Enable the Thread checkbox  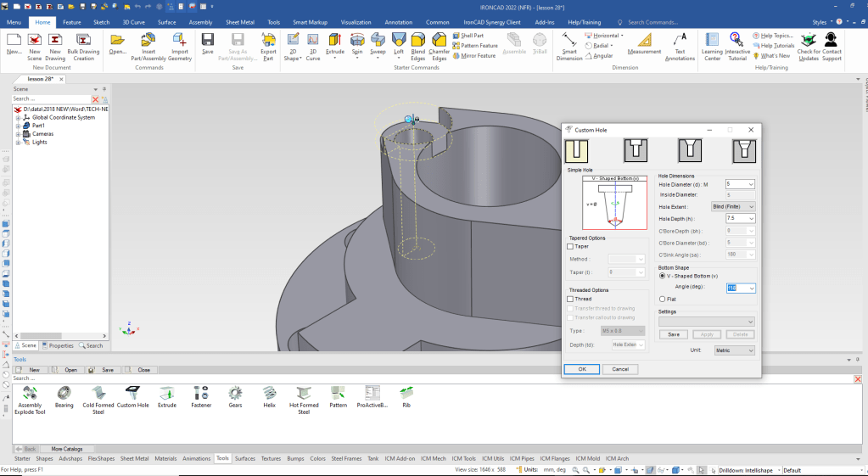[x=571, y=299]
